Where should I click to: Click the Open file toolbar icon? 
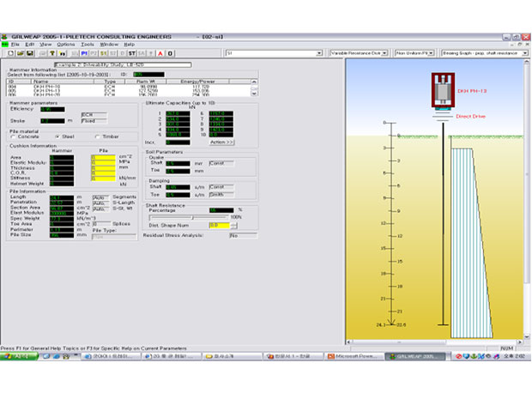[21, 53]
